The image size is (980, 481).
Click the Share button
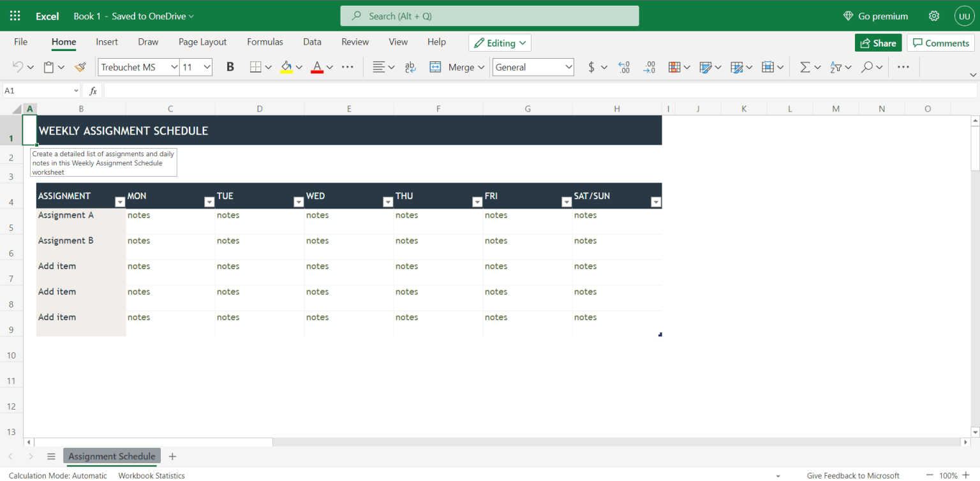[878, 42]
